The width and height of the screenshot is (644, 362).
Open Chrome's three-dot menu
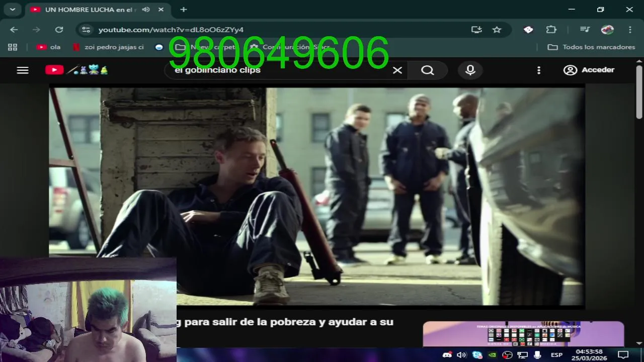(630, 30)
